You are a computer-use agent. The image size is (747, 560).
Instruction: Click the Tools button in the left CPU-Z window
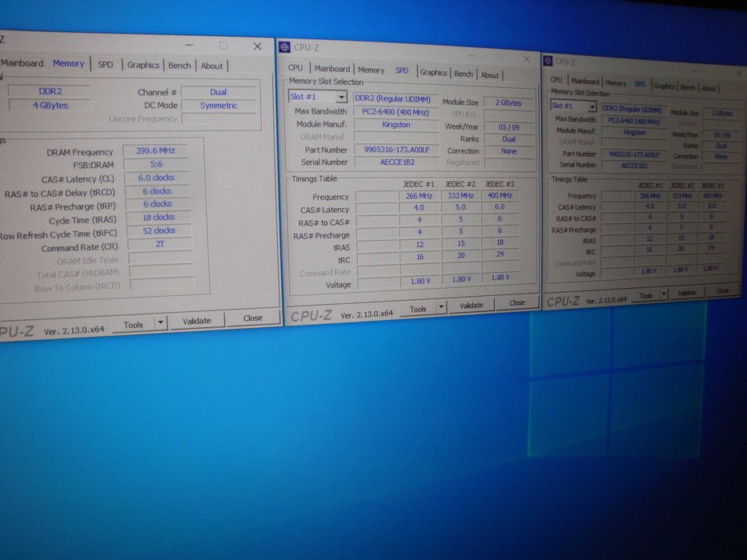click(134, 324)
